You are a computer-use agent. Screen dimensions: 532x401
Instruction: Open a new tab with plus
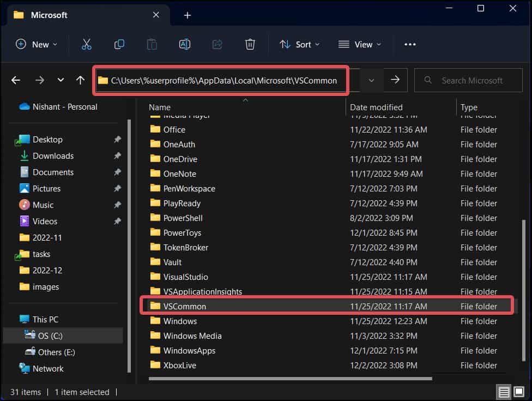click(188, 15)
